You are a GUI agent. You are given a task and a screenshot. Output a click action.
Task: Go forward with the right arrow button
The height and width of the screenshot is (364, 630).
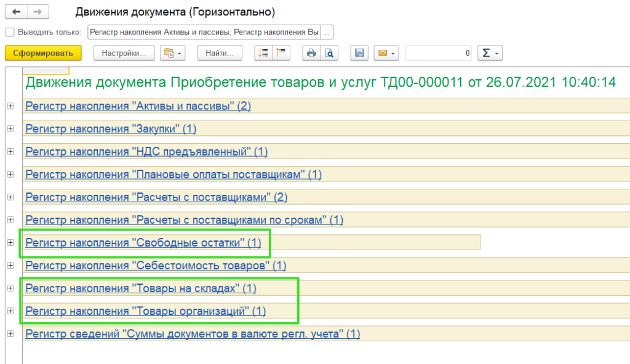pos(38,12)
